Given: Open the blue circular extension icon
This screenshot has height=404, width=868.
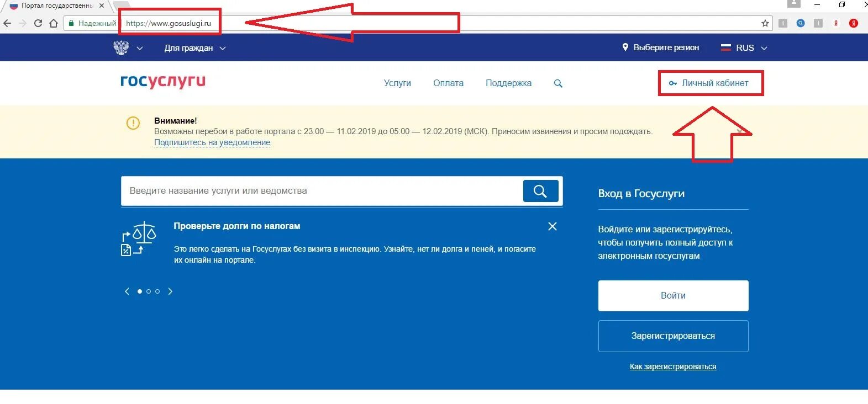Looking at the screenshot, I should tap(801, 23).
